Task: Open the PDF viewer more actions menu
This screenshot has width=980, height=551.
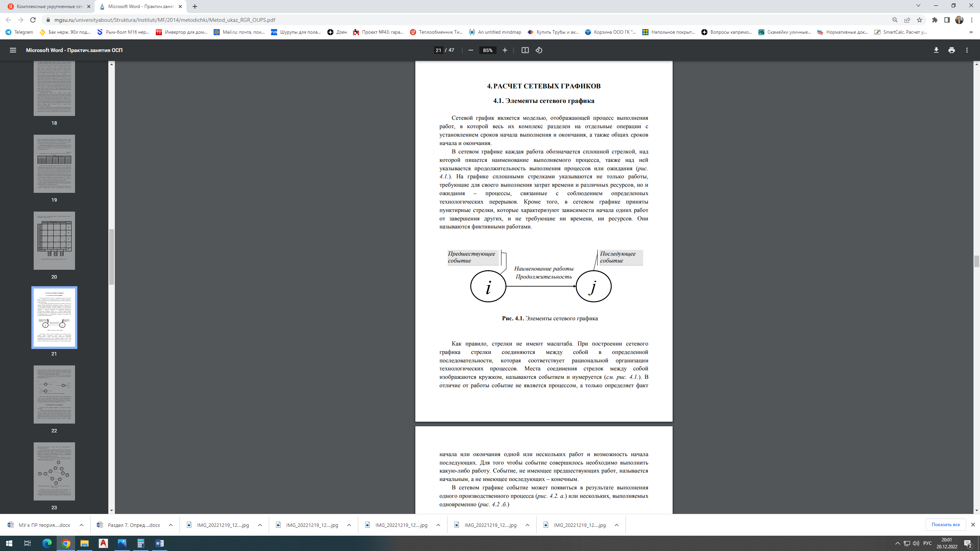Action: pyautogui.click(x=967, y=50)
